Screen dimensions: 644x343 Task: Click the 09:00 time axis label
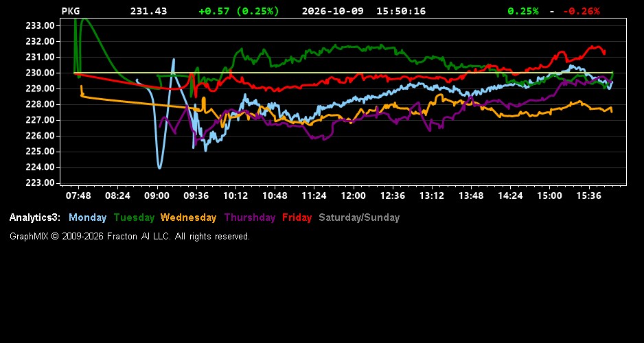[x=157, y=196]
